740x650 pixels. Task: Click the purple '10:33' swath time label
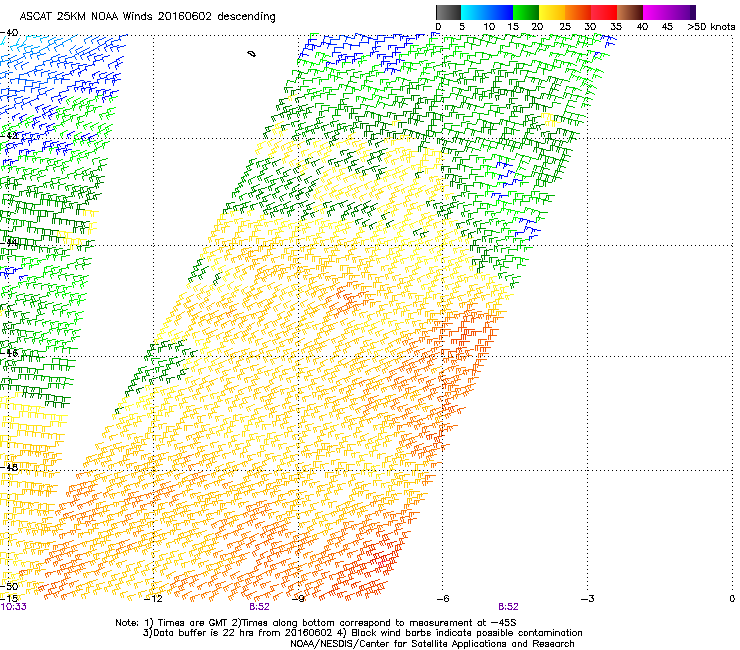13,607
